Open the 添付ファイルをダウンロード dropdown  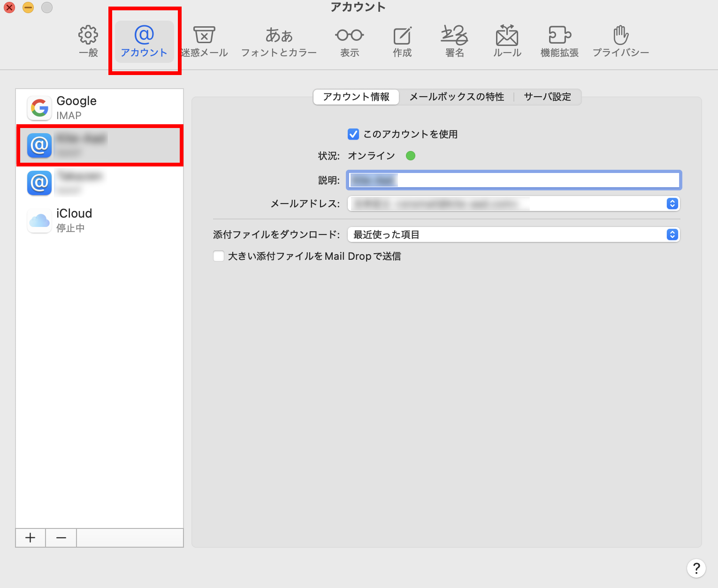coord(672,234)
